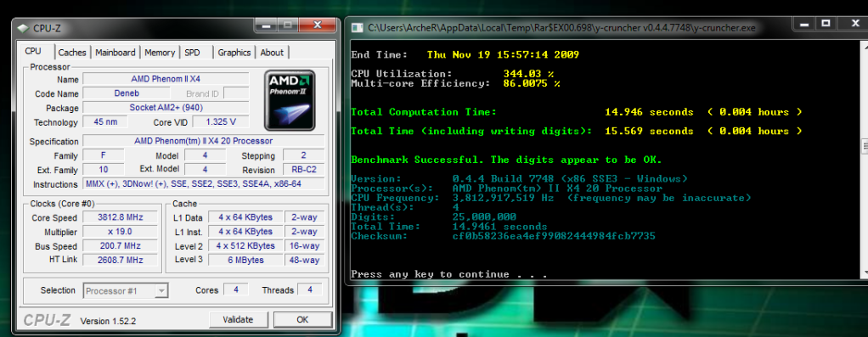Select the CPU tab
The image size is (868, 337).
click(x=33, y=52)
